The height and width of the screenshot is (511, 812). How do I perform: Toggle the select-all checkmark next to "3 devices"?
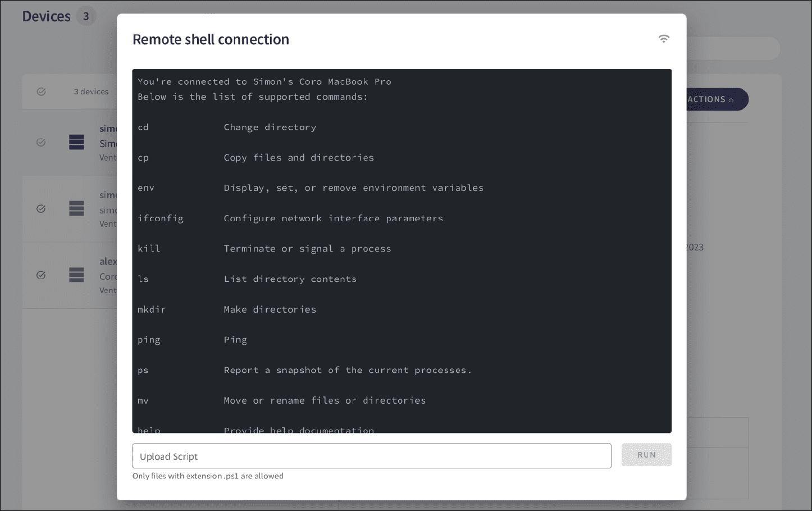[x=40, y=91]
